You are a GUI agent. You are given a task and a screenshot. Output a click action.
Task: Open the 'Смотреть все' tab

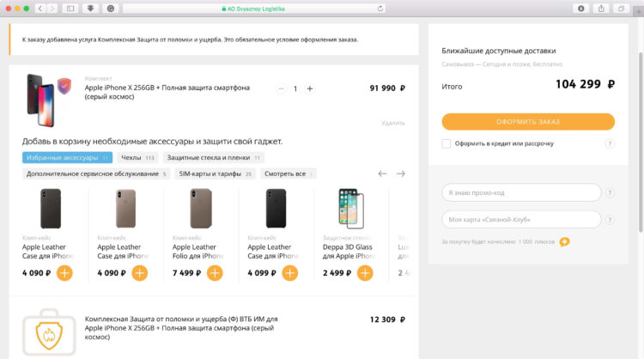point(289,173)
